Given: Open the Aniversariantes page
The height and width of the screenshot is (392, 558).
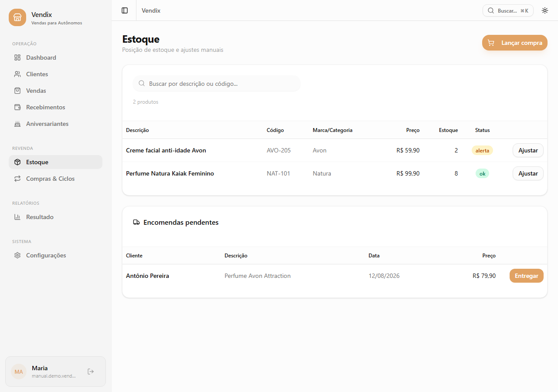Looking at the screenshot, I should [x=55, y=124].
